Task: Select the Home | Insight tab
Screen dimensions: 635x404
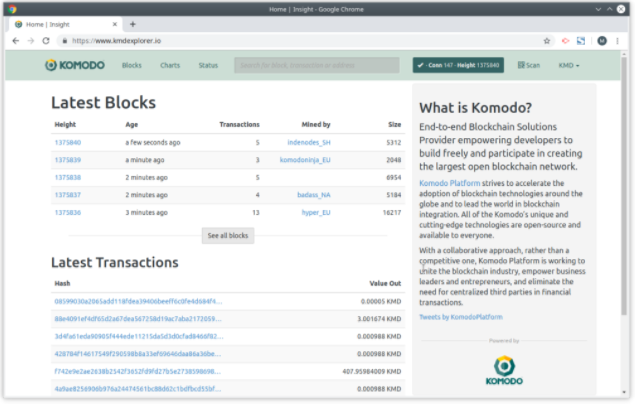Action: [65, 24]
